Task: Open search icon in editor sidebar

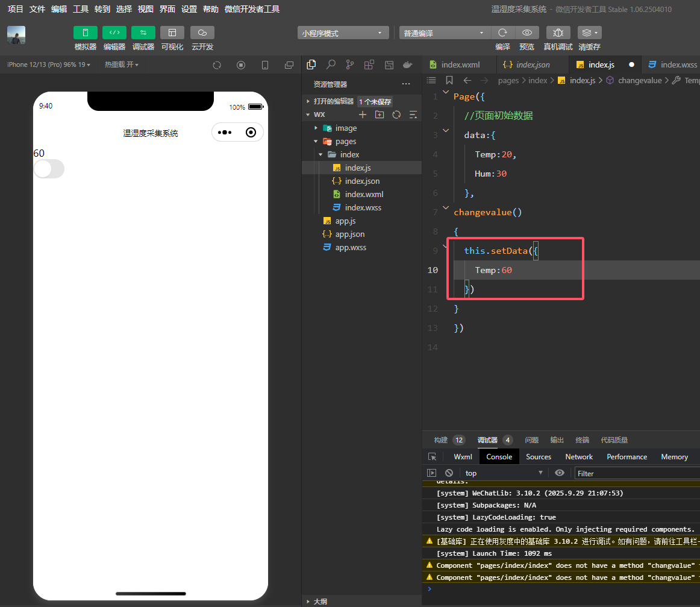Action: point(331,64)
